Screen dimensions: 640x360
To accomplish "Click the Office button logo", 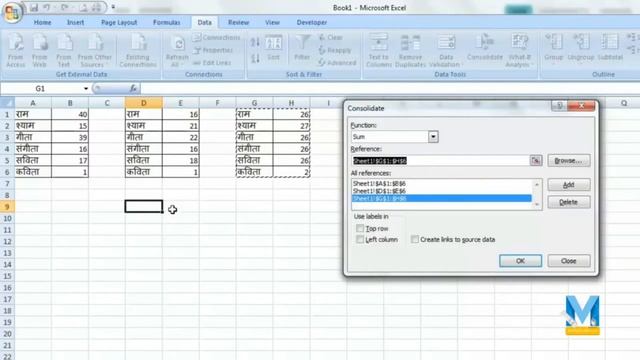I will (x=11, y=12).
